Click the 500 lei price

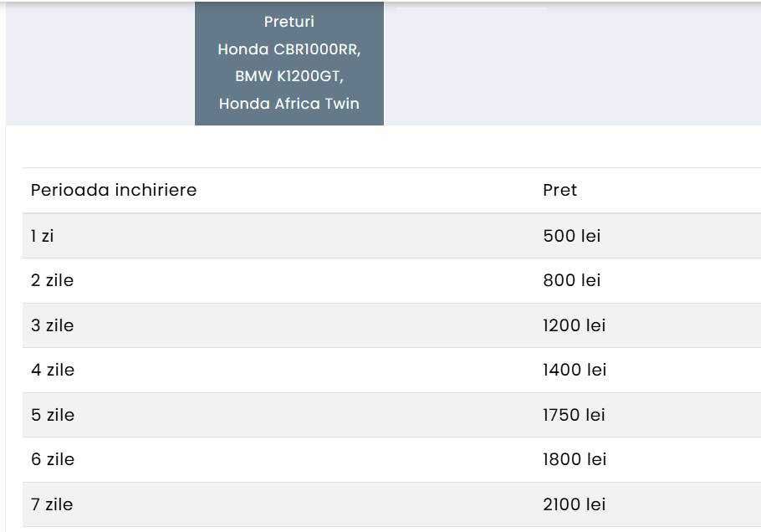[572, 236]
